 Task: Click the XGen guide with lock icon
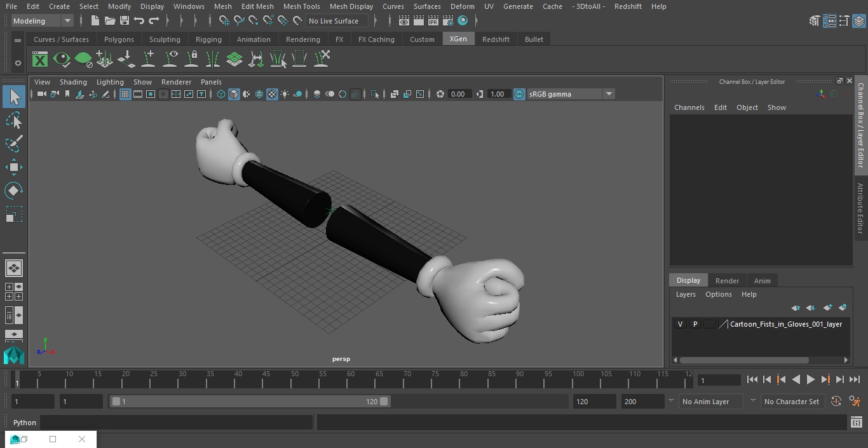tap(191, 60)
